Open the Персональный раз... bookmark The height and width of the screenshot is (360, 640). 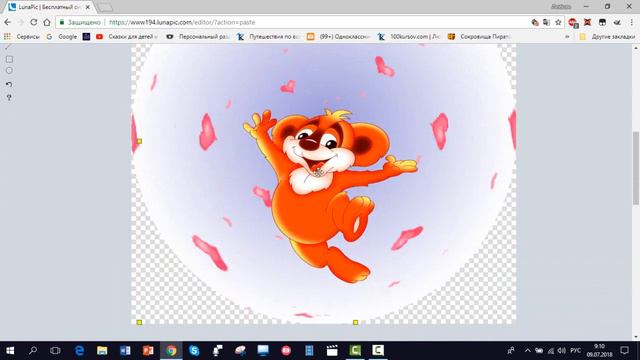point(198,37)
